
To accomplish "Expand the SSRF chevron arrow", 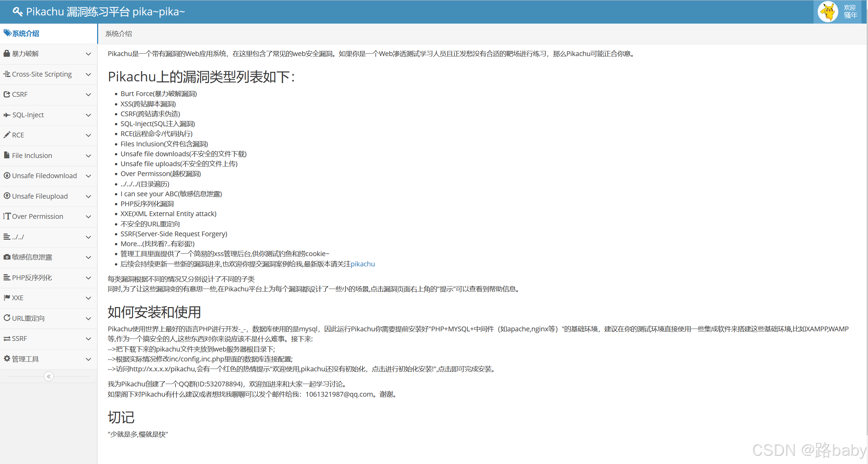I will pyautogui.click(x=88, y=339).
